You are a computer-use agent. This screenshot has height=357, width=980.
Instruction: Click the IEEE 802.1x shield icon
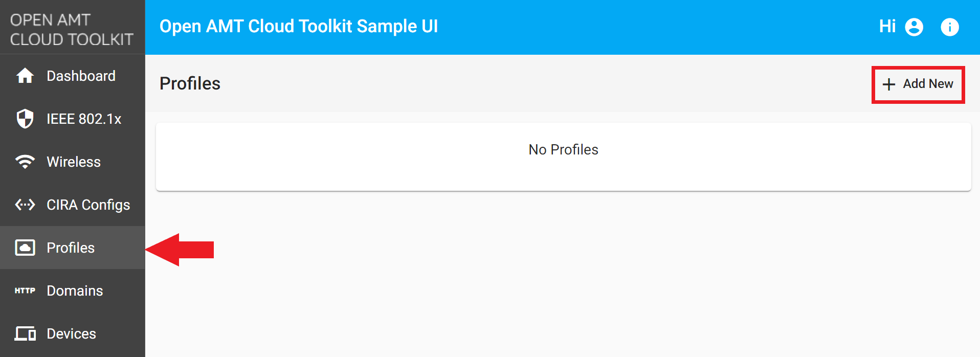24,119
